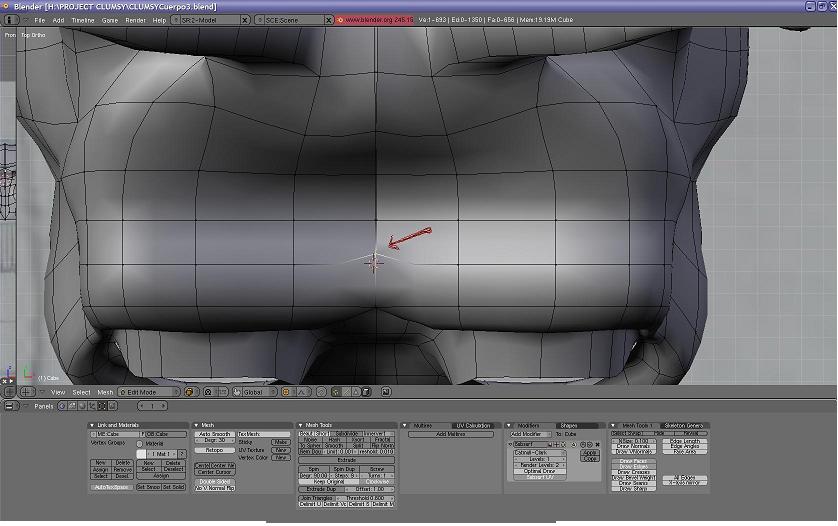Click the frame number field showing 1
Viewport: 838px width, 526px height.
click(x=152, y=406)
